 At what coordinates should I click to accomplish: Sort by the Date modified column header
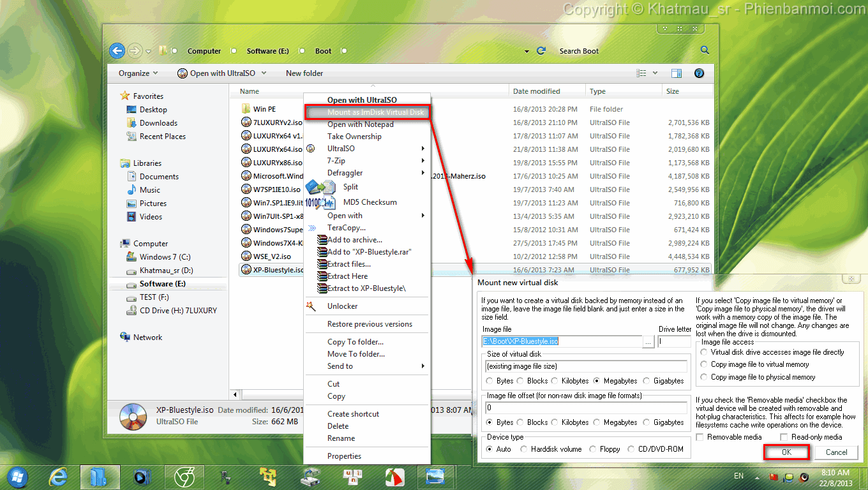(x=547, y=91)
